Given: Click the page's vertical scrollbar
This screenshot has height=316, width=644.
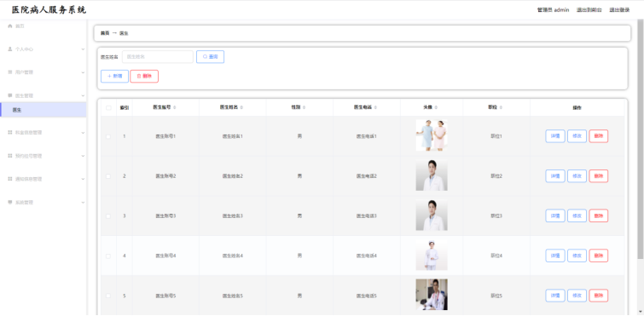Looking at the screenshot, I should click(641, 140).
